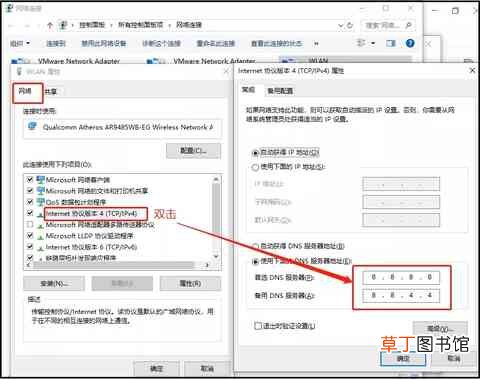Click the TCP/IPv4 protocol icon
Screen dimensions: 480x379
[x=40, y=214]
